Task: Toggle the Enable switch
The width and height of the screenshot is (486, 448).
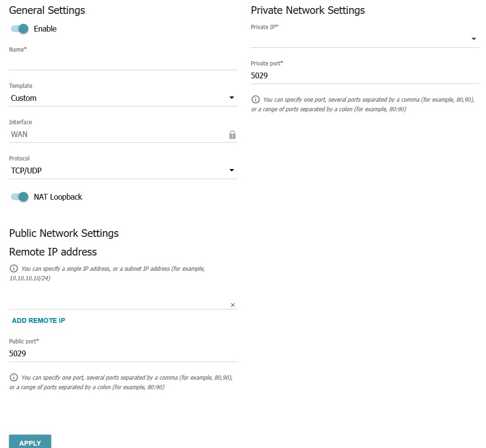Action: pos(20,29)
